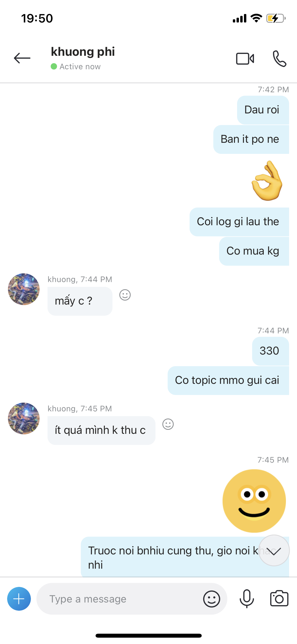
Task: Tap the "Active now" status text
Action: (x=80, y=67)
